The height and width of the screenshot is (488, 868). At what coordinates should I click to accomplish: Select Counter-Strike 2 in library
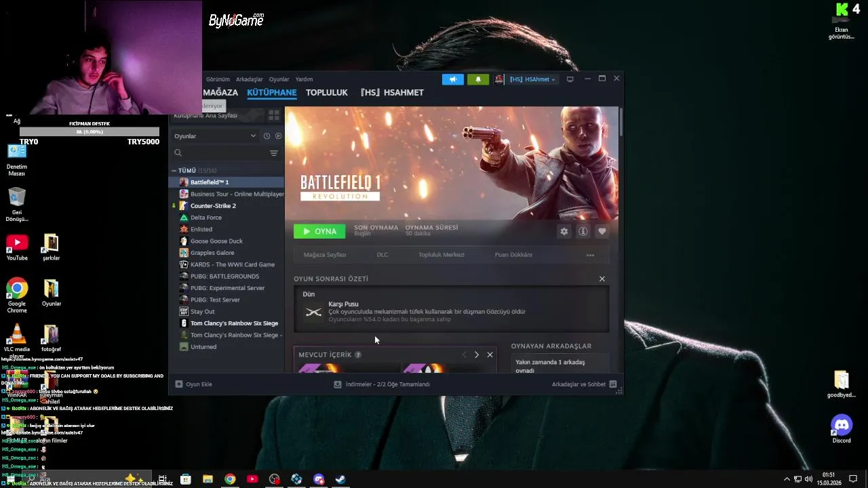[226, 205]
